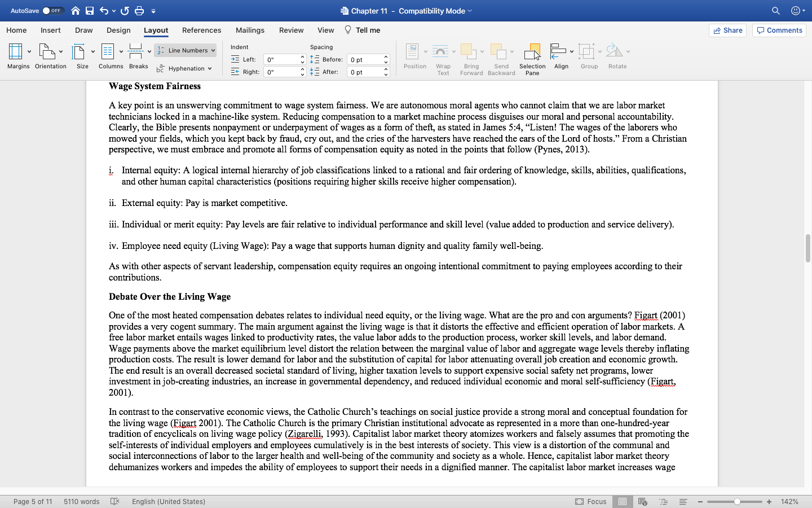The height and width of the screenshot is (508, 812).
Task: Switch to Outline view
Action: pos(663,501)
